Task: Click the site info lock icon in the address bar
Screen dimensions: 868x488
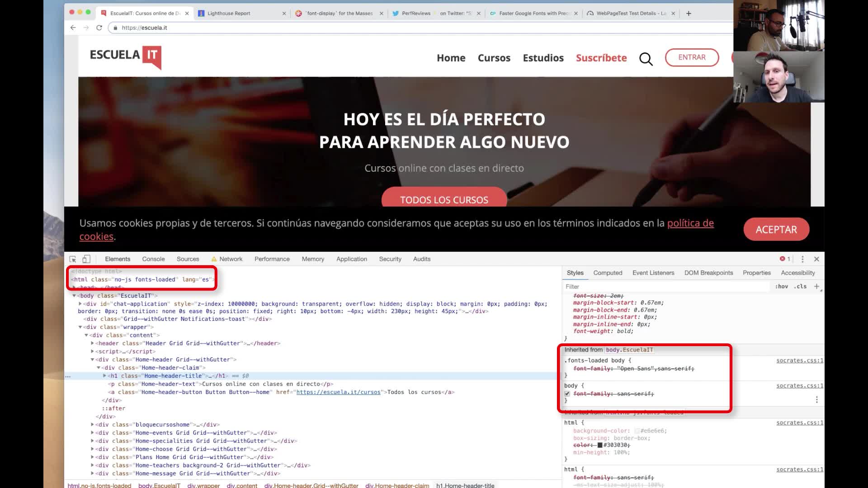Action: pyautogui.click(x=116, y=28)
